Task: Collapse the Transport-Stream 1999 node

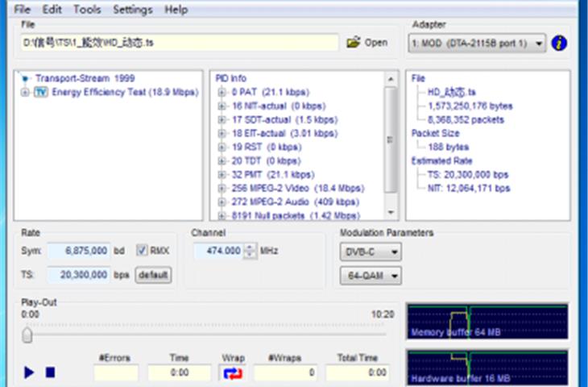Action: (x=25, y=78)
